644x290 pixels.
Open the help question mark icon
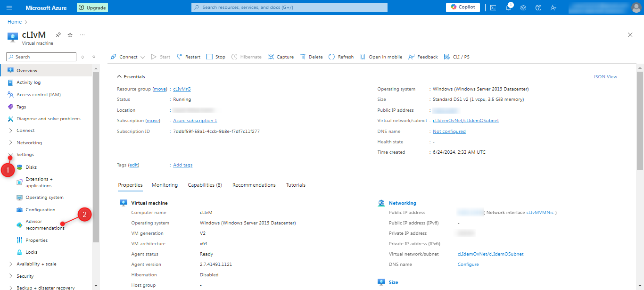tap(538, 8)
